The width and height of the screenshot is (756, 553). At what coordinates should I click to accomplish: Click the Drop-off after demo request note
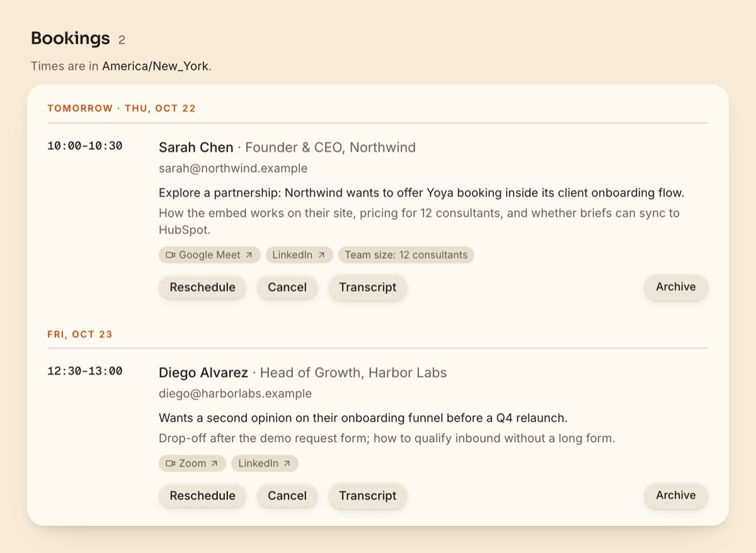point(387,438)
